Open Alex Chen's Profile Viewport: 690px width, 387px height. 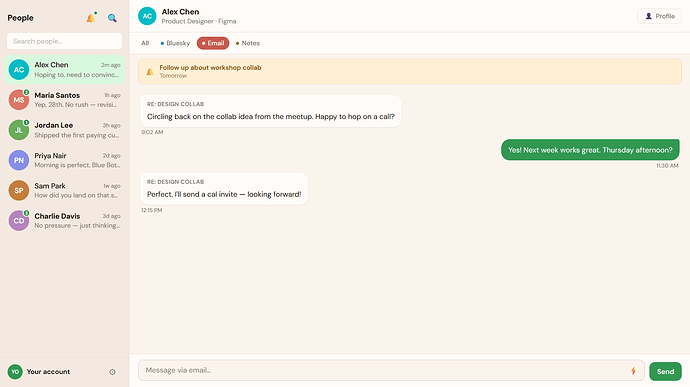pos(659,16)
